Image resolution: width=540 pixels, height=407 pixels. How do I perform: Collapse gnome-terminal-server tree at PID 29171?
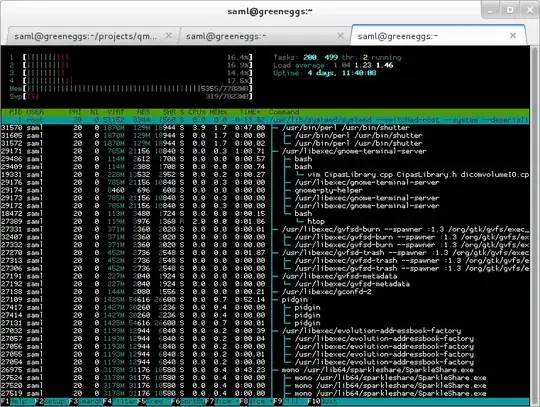pos(265,151)
